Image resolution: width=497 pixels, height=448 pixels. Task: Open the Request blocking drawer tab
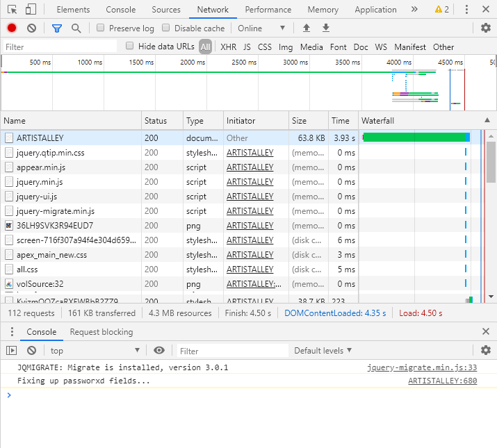101,332
